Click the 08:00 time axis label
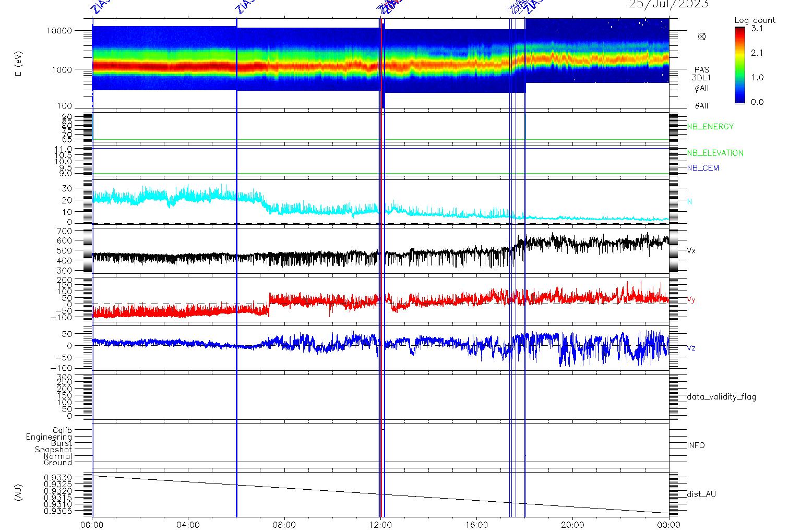This screenshot has height=532, width=789. pyautogui.click(x=284, y=525)
